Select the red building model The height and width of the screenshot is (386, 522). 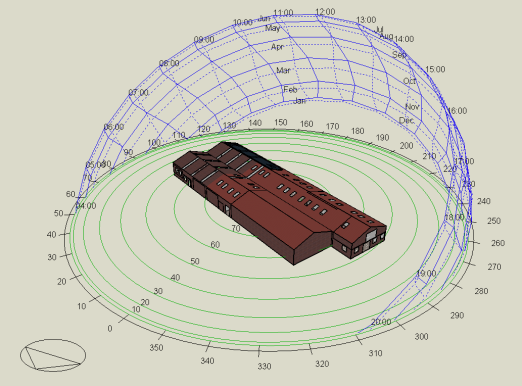coord(279,203)
